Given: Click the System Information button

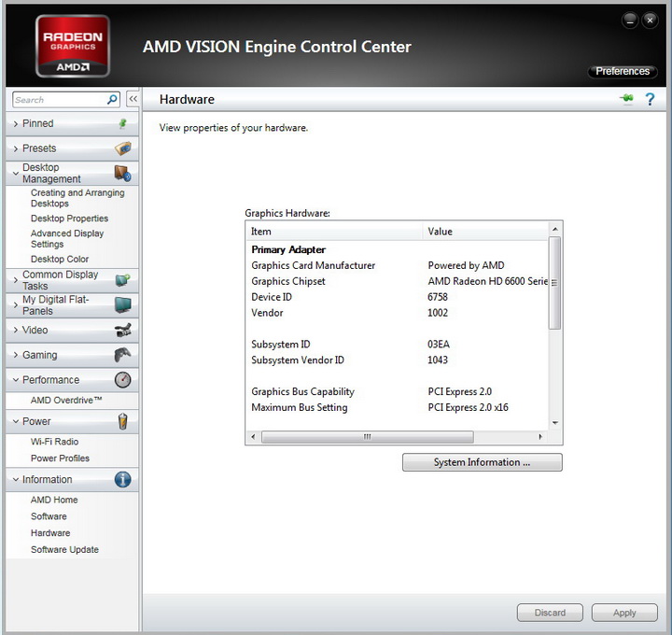Looking at the screenshot, I should tap(483, 462).
